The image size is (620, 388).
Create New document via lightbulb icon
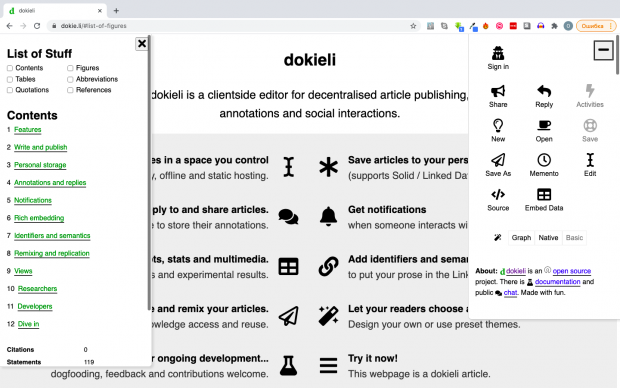coord(498,125)
